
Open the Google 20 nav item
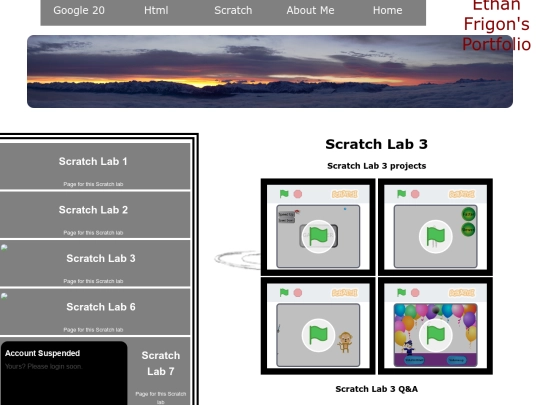[79, 10]
